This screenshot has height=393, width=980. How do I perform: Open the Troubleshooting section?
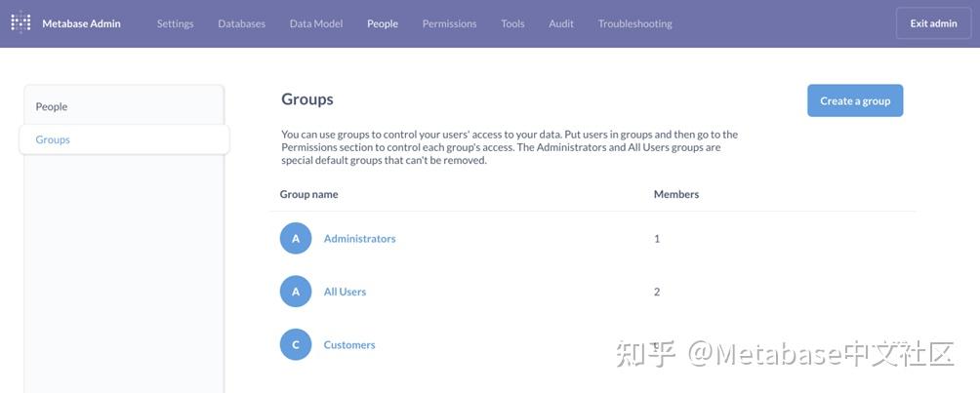coord(634,23)
